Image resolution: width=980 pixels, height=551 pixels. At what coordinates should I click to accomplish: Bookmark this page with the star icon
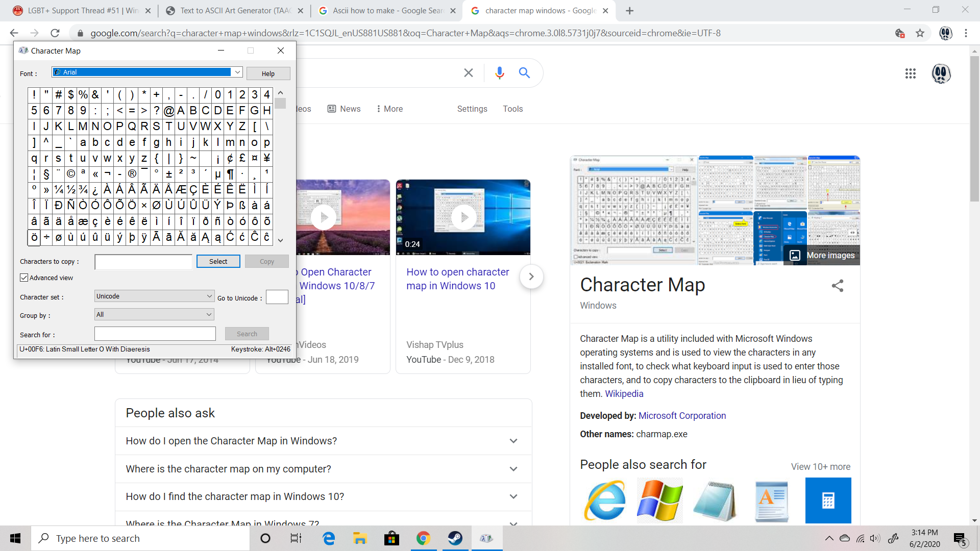[920, 33]
